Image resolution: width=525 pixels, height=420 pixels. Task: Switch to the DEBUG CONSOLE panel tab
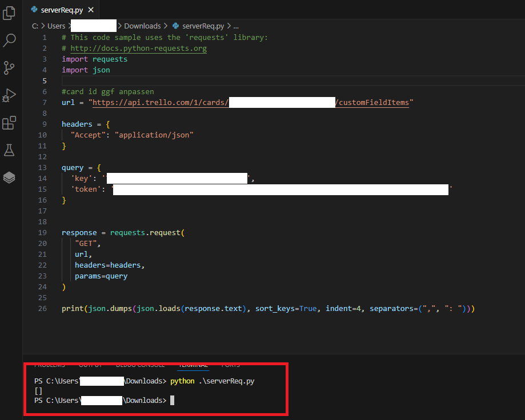coord(141,365)
